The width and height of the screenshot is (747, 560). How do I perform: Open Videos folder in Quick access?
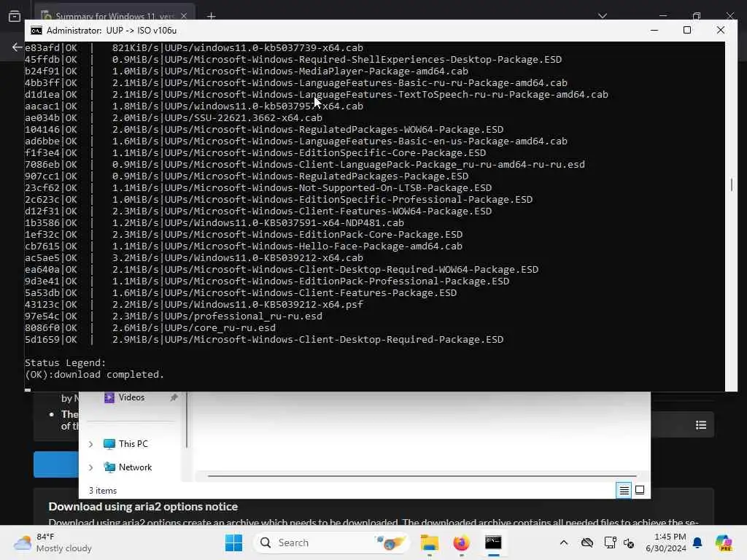pyautogui.click(x=131, y=397)
